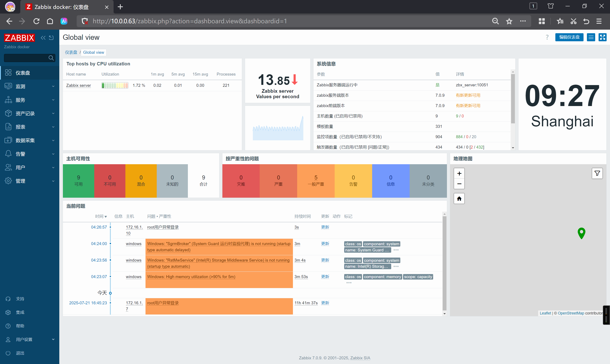Image resolution: width=610 pixels, height=364 pixels.
Task: Click the browser profile avatar
Action: 10,7
